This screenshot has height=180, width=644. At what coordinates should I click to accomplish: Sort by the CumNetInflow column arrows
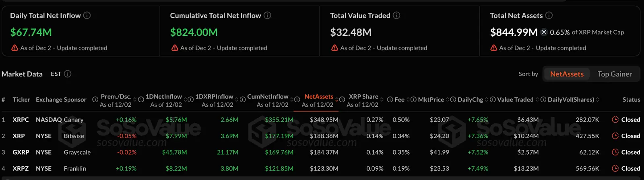coord(292,99)
